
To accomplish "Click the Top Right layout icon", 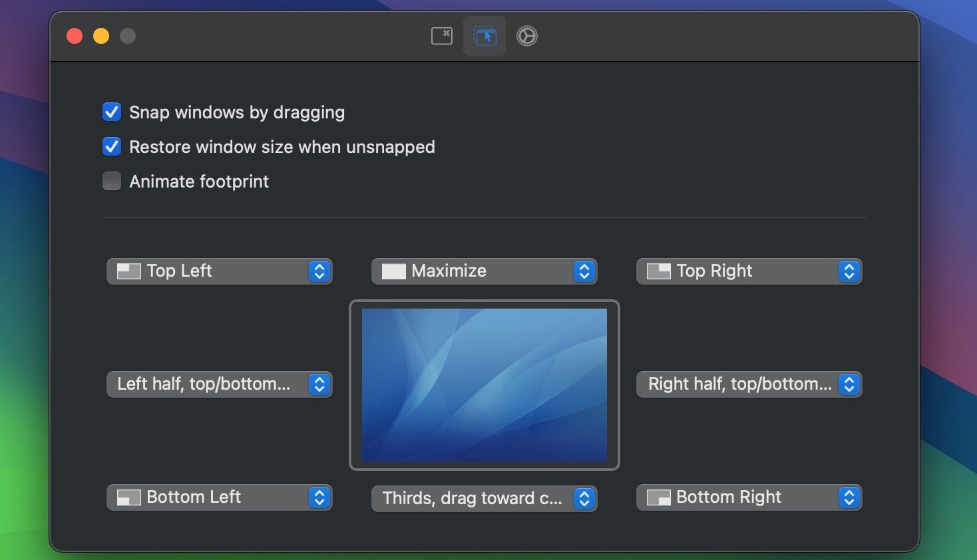I will [658, 271].
